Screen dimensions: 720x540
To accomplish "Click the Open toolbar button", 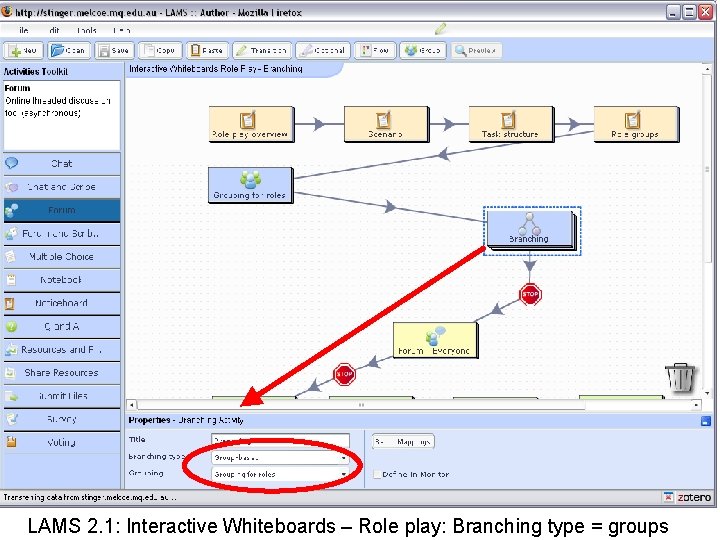I will (69, 50).
